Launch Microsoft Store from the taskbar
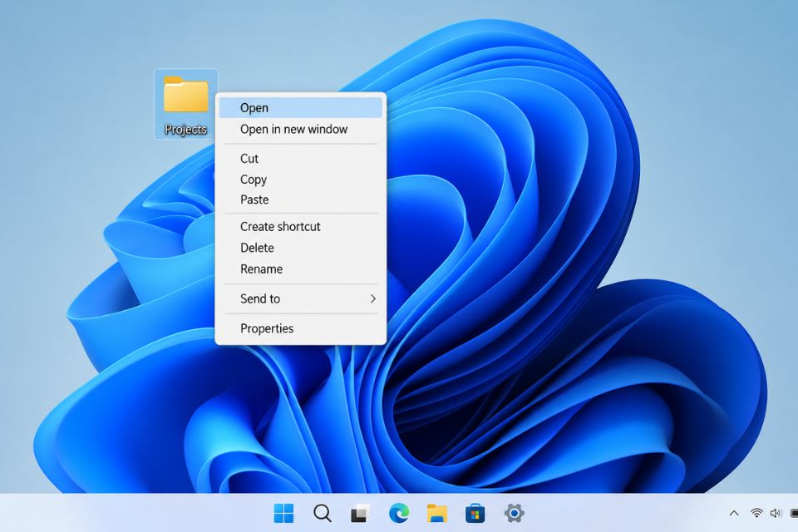The image size is (798, 532). pyautogui.click(x=475, y=513)
